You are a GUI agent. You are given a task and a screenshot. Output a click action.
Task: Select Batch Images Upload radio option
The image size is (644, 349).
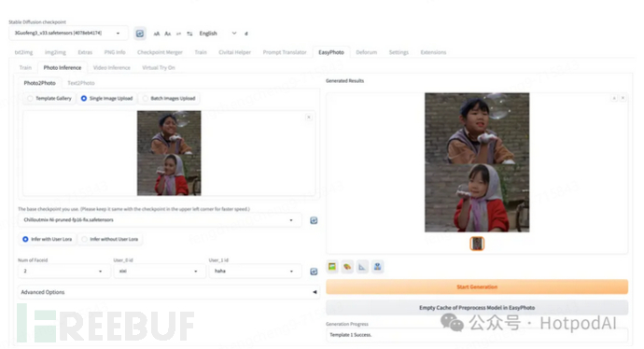coord(169,99)
